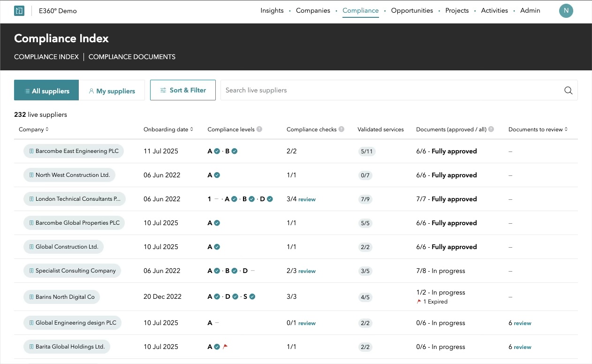Open the Compliance nav item
Image resolution: width=592 pixels, height=364 pixels.
pos(361,10)
